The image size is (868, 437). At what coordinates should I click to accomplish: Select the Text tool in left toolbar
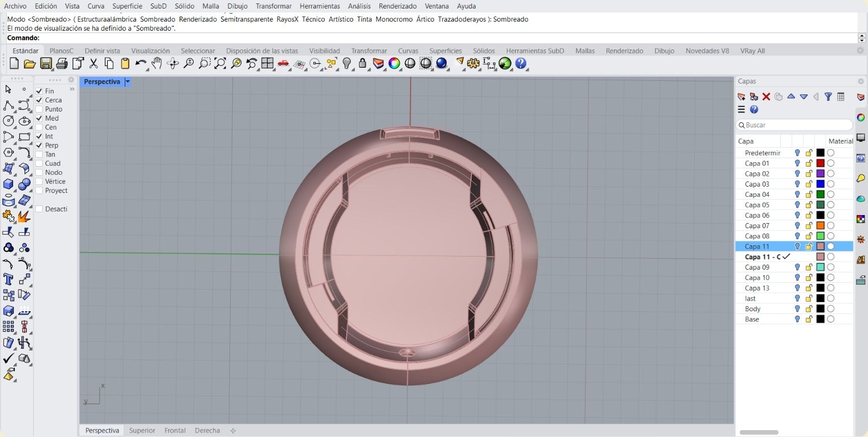click(x=9, y=279)
